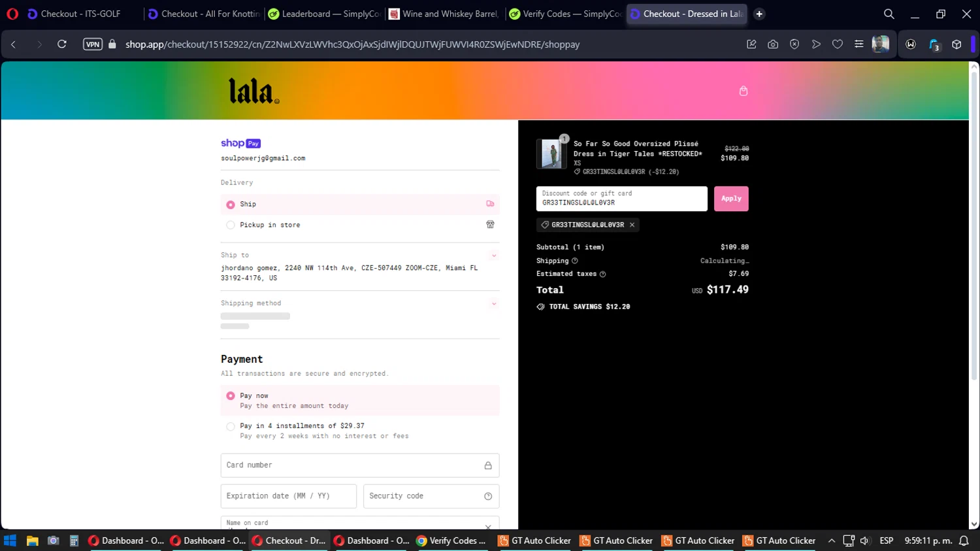Select the Ship delivery option
This screenshot has width=980, height=551.
[x=360, y=204]
